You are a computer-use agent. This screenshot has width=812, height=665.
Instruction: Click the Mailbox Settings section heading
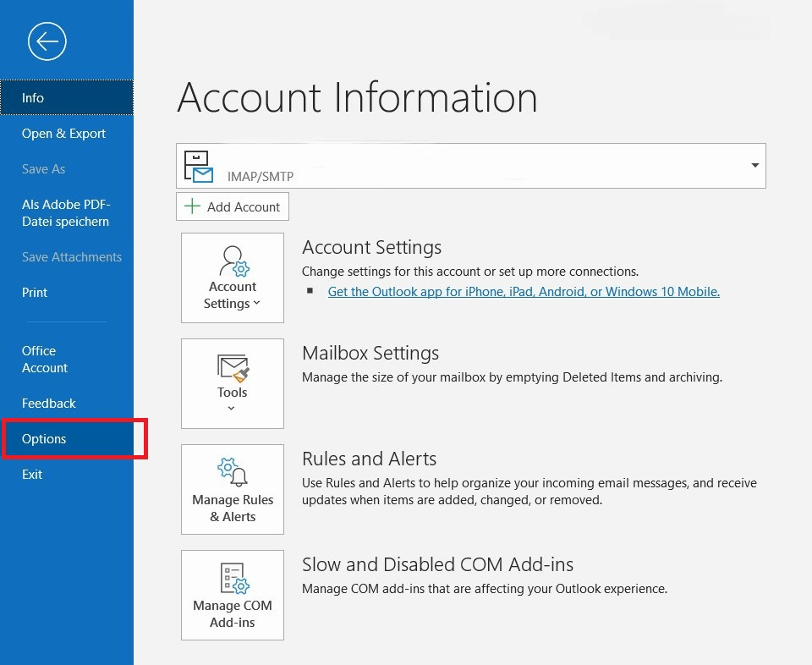pos(370,353)
